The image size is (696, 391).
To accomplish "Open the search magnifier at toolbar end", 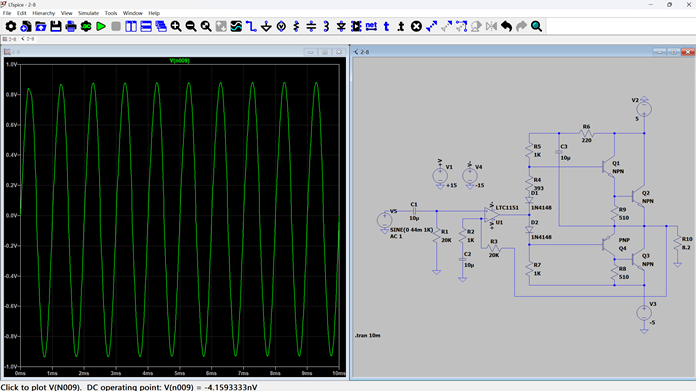I will (x=537, y=27).
